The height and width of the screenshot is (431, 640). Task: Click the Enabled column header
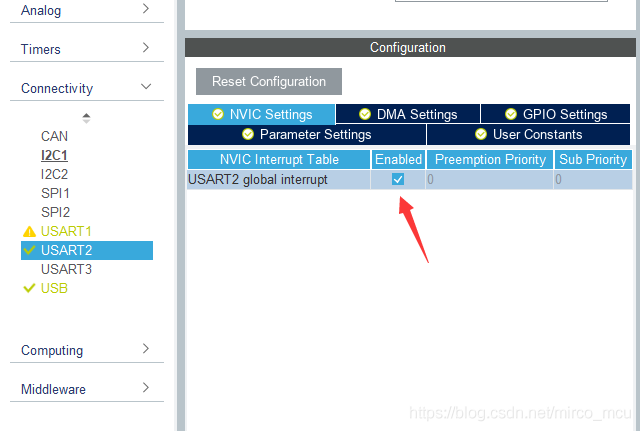click(x=398, y=160)
